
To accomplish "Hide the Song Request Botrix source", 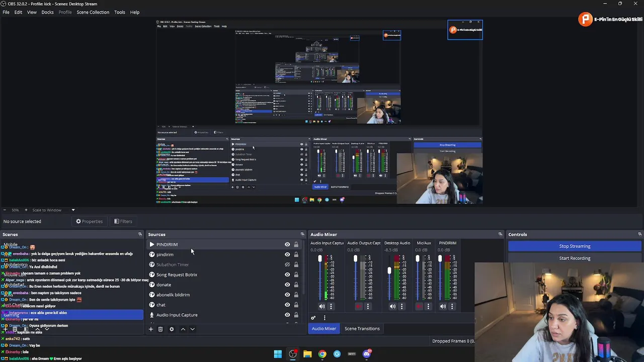I will pyautogui.click(x=287, y=275).
